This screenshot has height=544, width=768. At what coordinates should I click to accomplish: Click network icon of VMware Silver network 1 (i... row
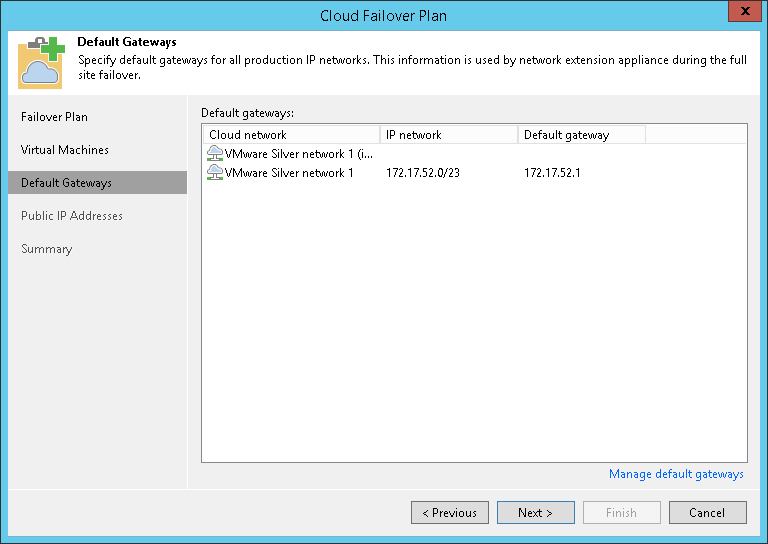pyautogui.click(x=215, y=153)
